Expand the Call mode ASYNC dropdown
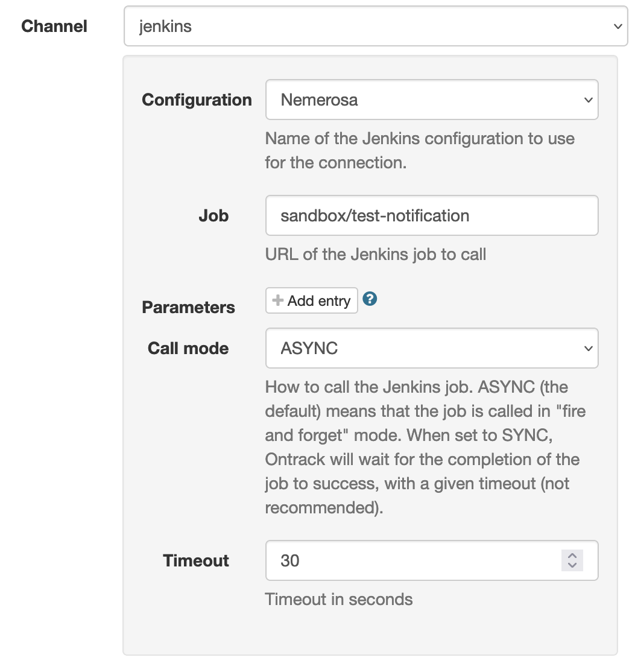632x672 pixels. [431, 348]
